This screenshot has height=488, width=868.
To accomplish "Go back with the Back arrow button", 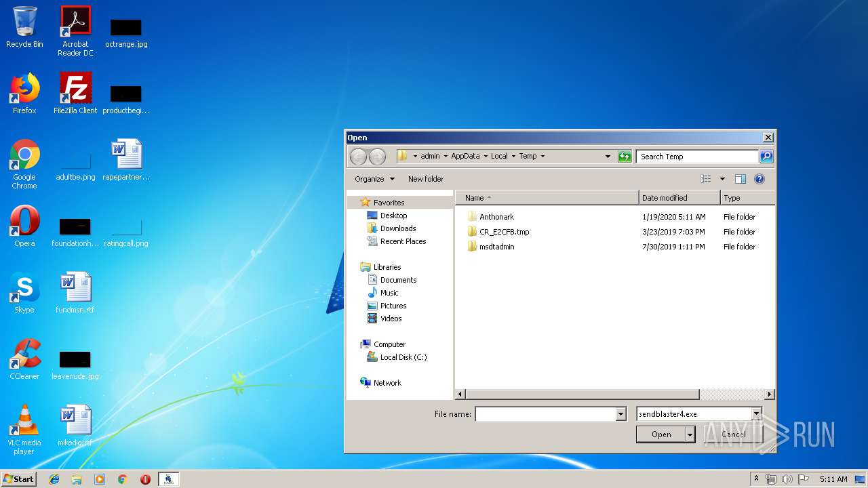I will (358, 157).
